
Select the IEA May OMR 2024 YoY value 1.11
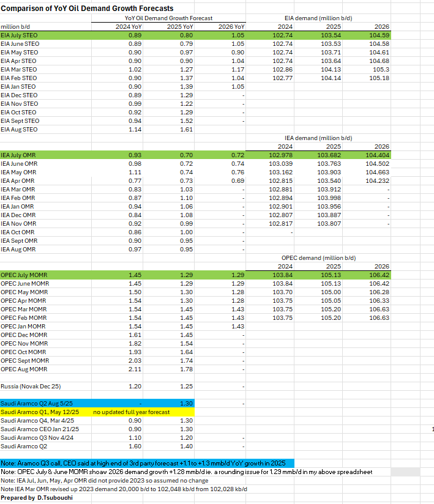coord(135,172)
